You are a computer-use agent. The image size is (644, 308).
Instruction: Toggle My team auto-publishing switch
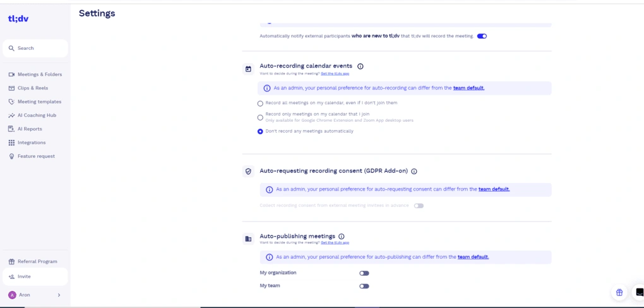(x=364, y=287)
